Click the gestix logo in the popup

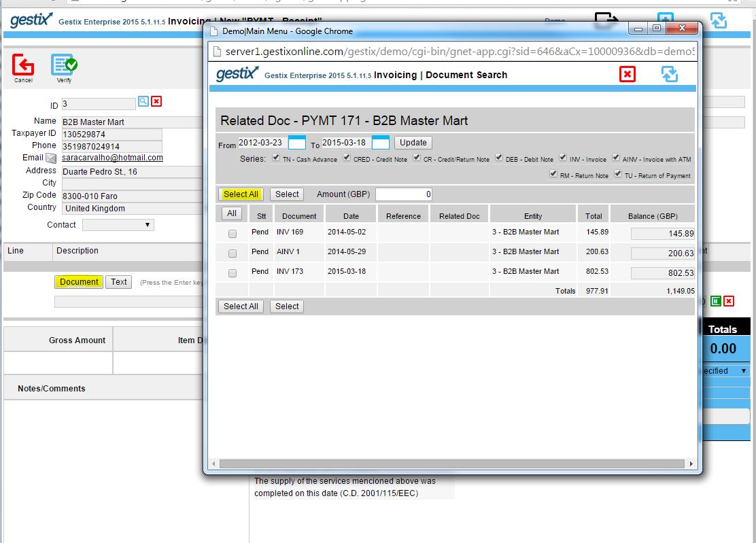(237, 73)
